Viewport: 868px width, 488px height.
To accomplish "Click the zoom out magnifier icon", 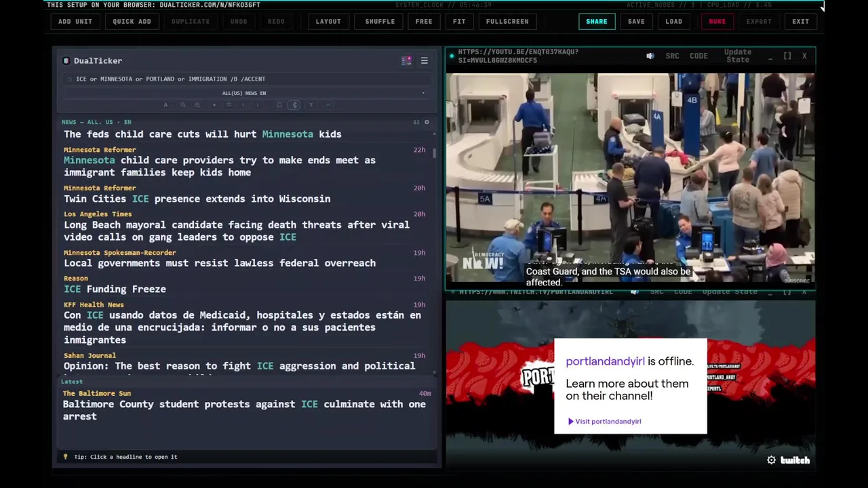I will [182, 105].
